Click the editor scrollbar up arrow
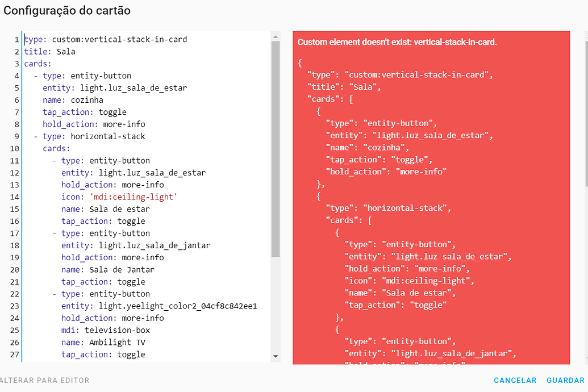 pos(276,36)
